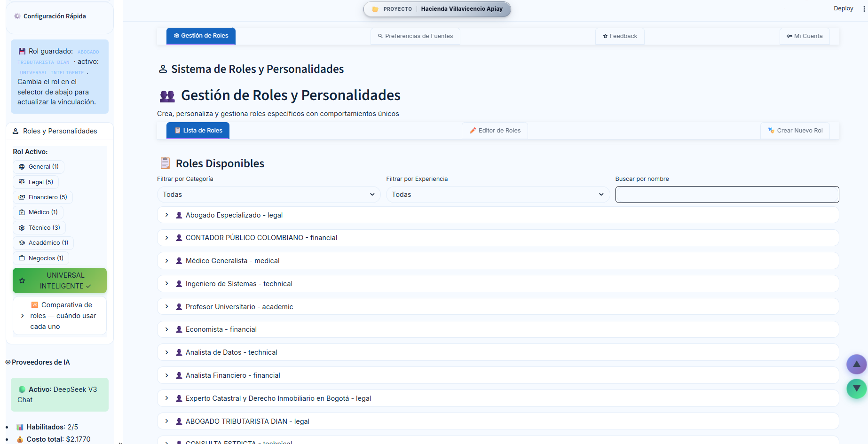Go to Mi Cuenta tab

pyautogui.click(x=805, y=36)
